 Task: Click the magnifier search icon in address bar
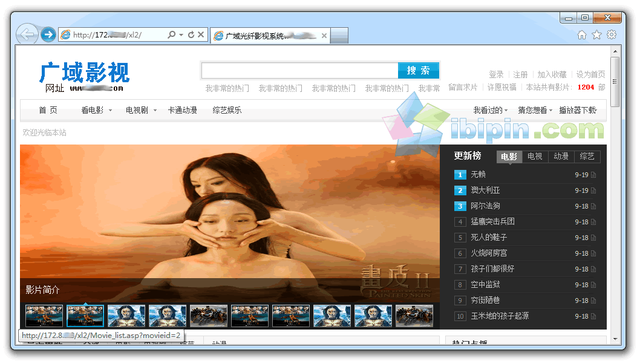pyautogui.click(x=172, y=35)
